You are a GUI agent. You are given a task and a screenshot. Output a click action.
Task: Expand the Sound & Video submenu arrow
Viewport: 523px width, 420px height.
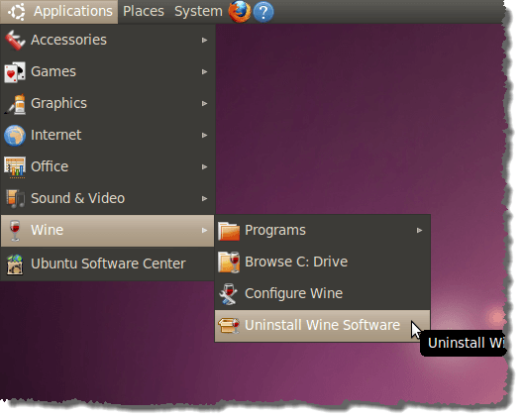coord(204,198)
